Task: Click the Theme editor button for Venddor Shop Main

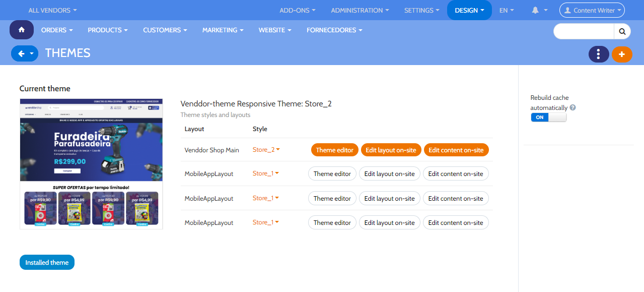Action: point(334,149)
